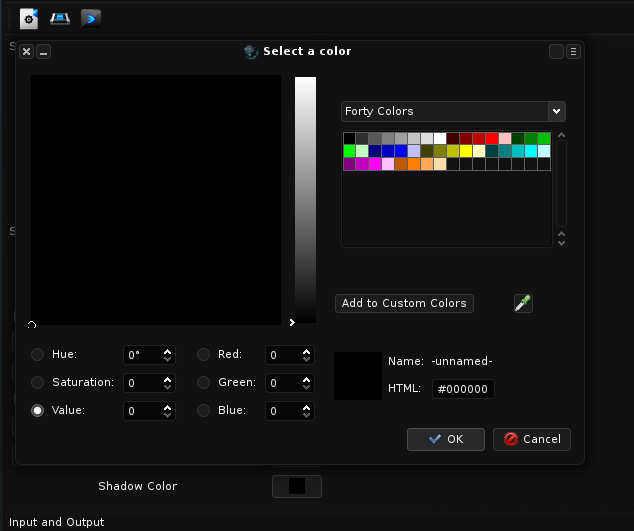
Task: Increase Hue with its up arrow
Action: [167, 351]
